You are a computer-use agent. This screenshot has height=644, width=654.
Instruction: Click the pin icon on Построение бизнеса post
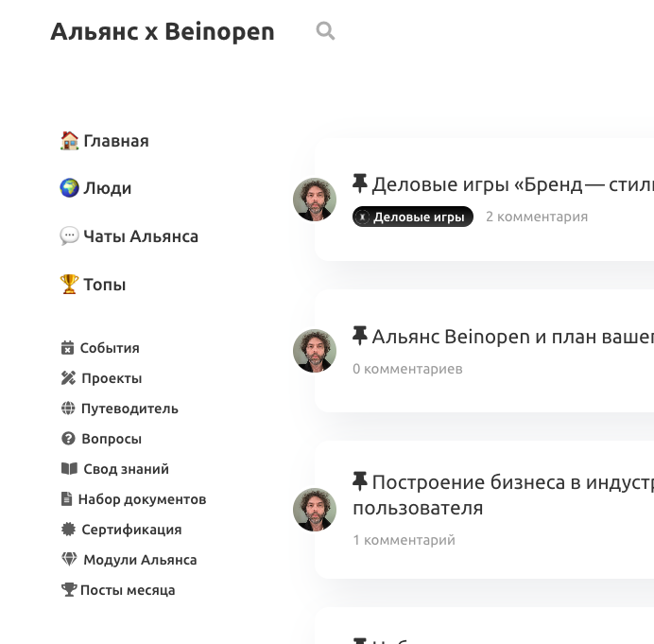pyautogui.click(x=359, y=481)
